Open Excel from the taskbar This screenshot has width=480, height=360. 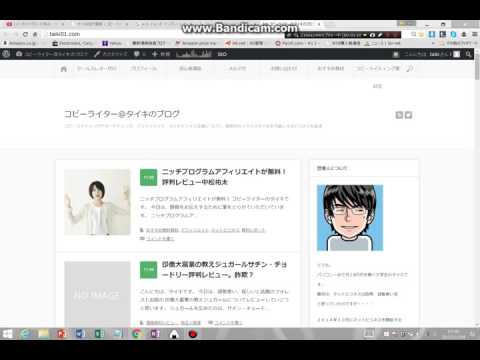[x=99, y=334]
